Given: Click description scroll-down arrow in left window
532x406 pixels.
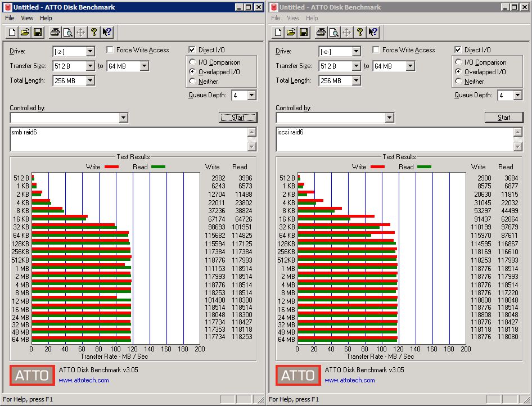Looking at the screenshot, I should click(252, 147).
